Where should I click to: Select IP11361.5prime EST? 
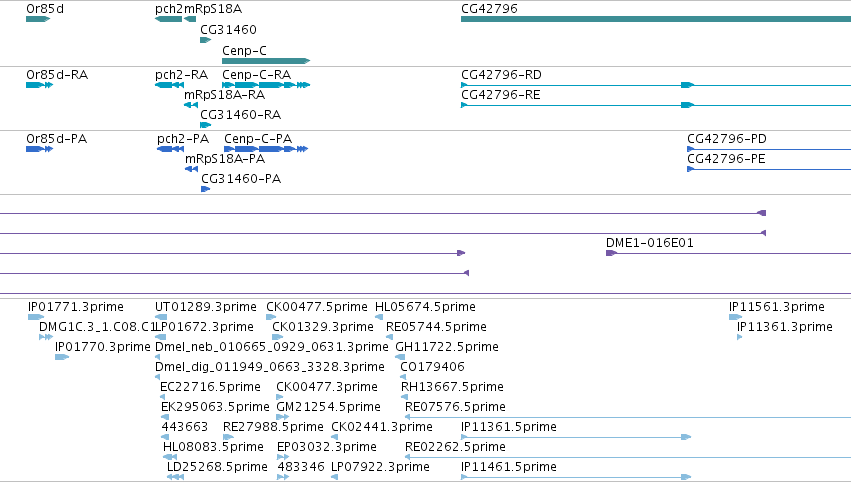tap(576, 437)
